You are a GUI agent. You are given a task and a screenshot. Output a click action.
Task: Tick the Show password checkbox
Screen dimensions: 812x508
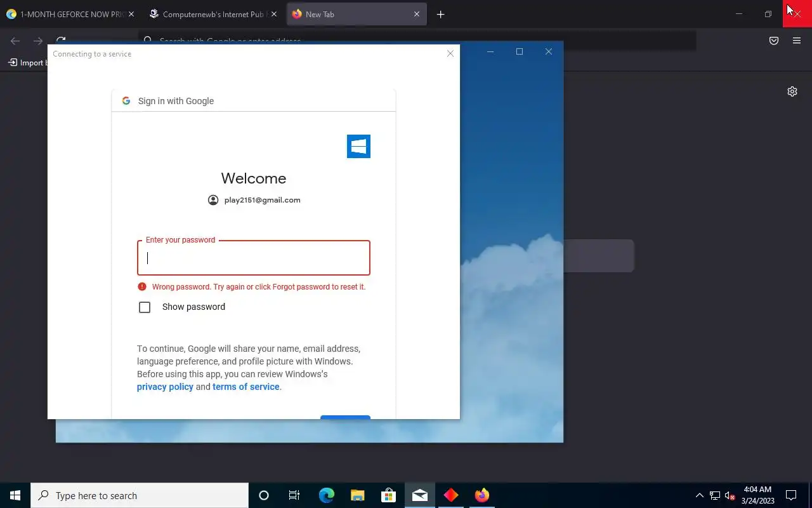pos(145,307)
